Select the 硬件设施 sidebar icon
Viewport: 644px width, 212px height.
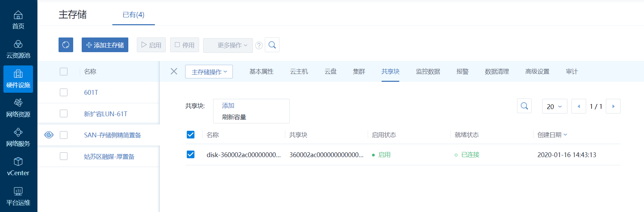click(x=18, y=79)
